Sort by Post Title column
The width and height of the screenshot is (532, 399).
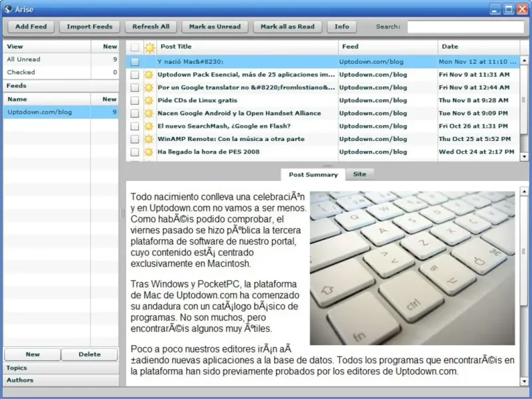(247, 47)
